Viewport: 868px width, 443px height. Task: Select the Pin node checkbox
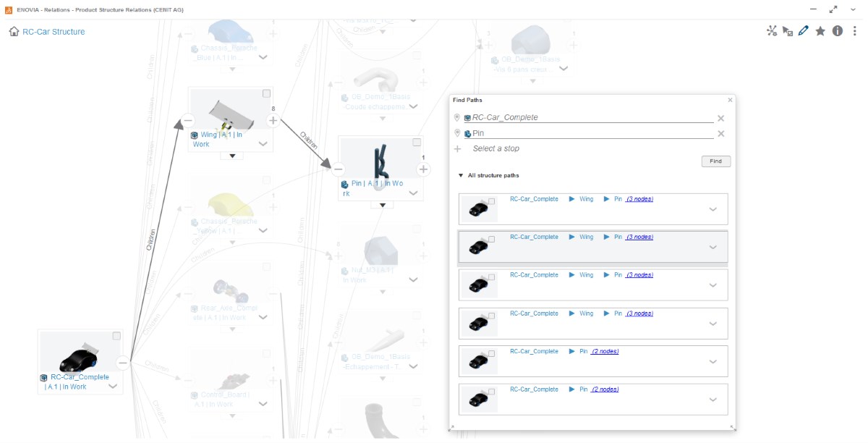(x=417, y=143)
